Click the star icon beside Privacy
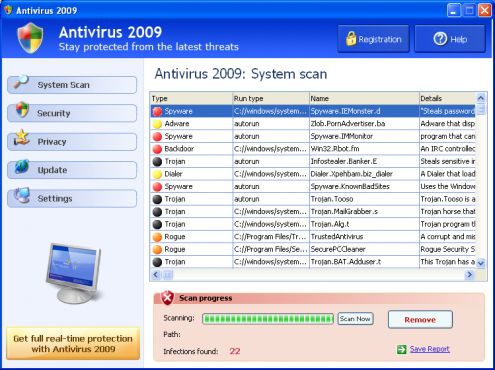Viewport: 495px width, 370px height. [x=22, y=137]
